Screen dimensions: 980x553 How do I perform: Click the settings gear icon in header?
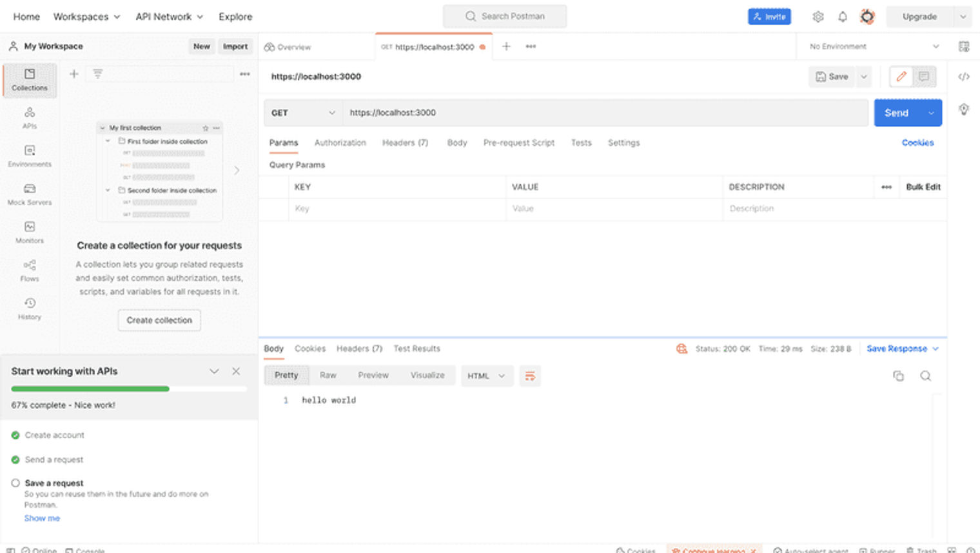click(x=818, y=17)
